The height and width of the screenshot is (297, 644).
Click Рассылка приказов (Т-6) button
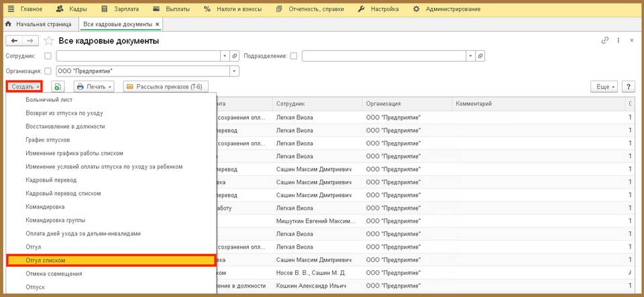click(x=166, y=86)
